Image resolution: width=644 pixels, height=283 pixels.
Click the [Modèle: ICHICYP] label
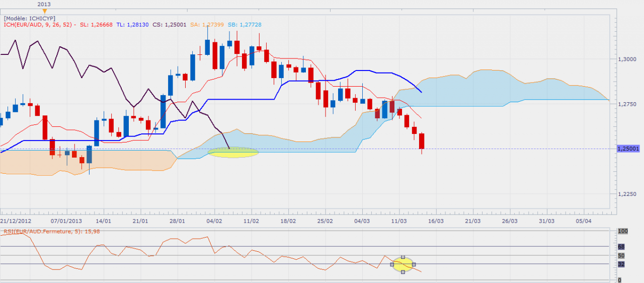29,18
